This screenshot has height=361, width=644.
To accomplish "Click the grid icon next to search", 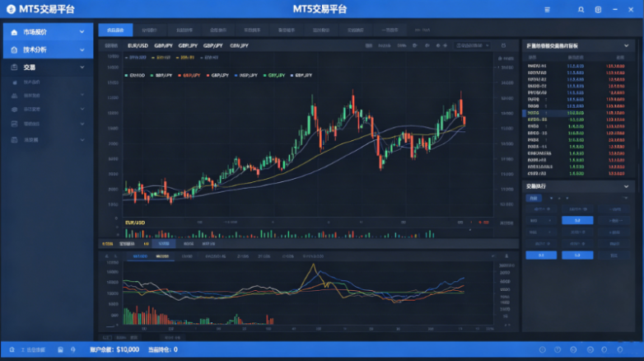I will (598, 9).
